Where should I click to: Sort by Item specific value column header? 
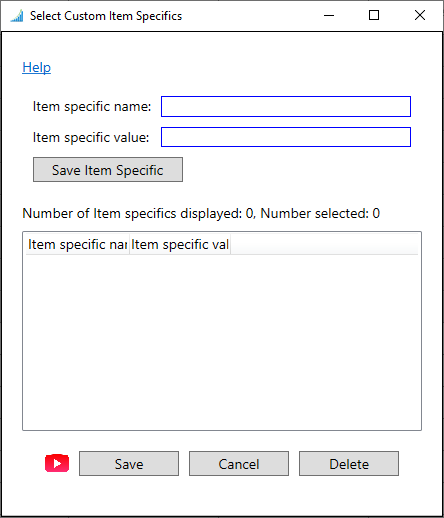click(x=180, y=244)
